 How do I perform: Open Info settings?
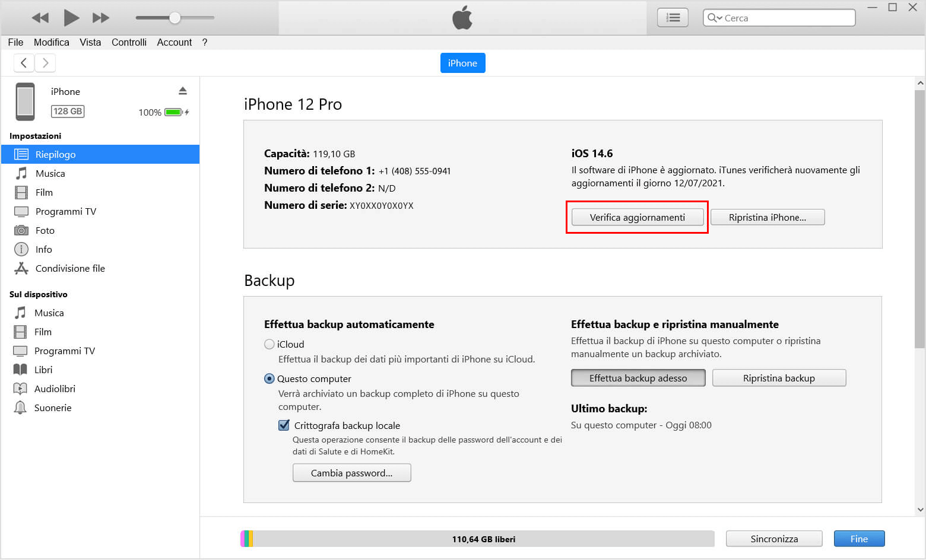point(100,249)
